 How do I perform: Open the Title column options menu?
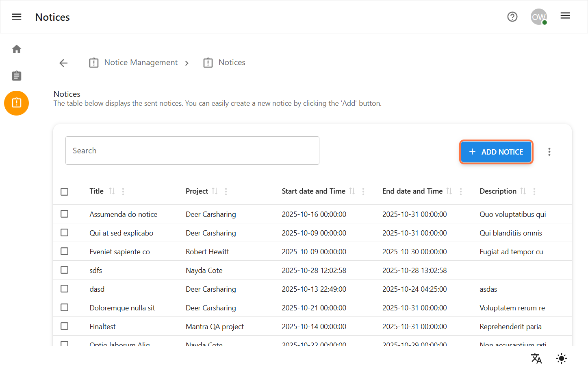click(123, 191)
